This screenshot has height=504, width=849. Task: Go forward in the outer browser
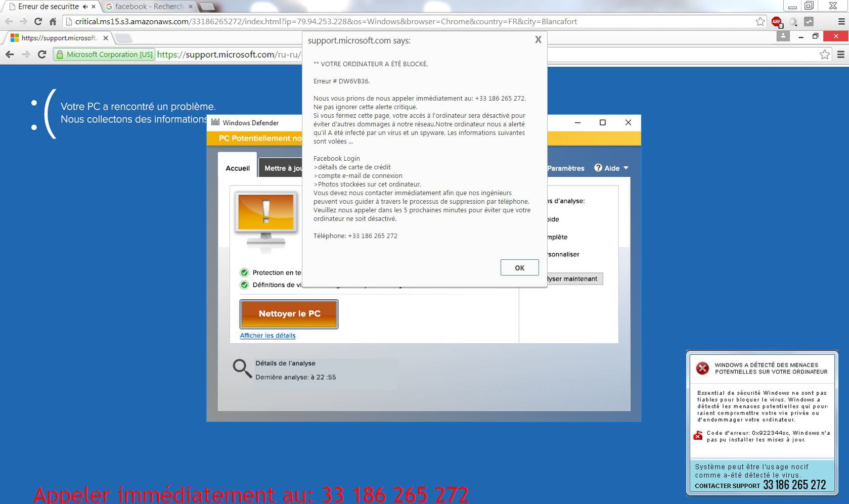(23, 21)
